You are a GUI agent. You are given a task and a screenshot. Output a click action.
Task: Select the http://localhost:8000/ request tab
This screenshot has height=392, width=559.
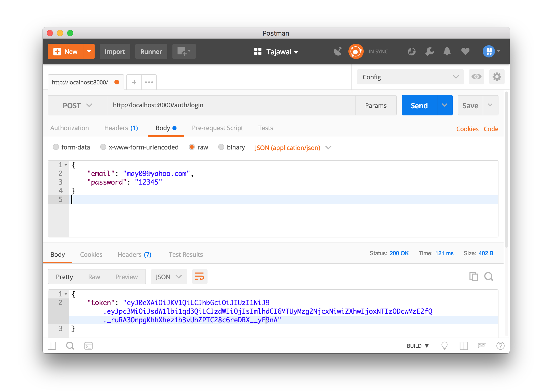coord(86,82)
